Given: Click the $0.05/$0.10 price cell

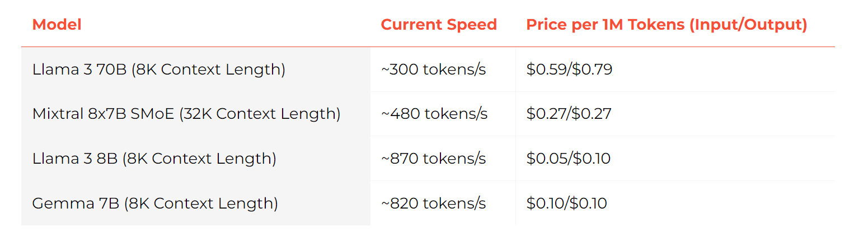Looking at the screenshot, I should click(x=568, y=159).
